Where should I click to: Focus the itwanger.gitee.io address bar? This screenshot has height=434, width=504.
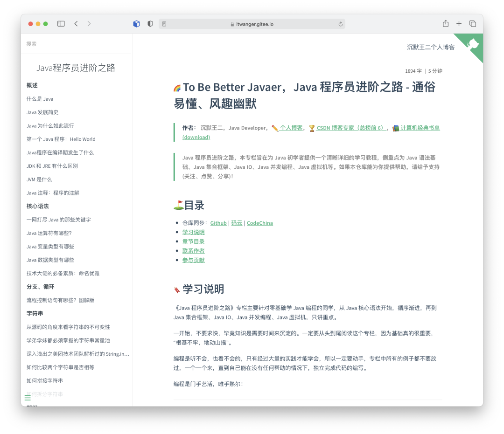[x=252, y=24]
